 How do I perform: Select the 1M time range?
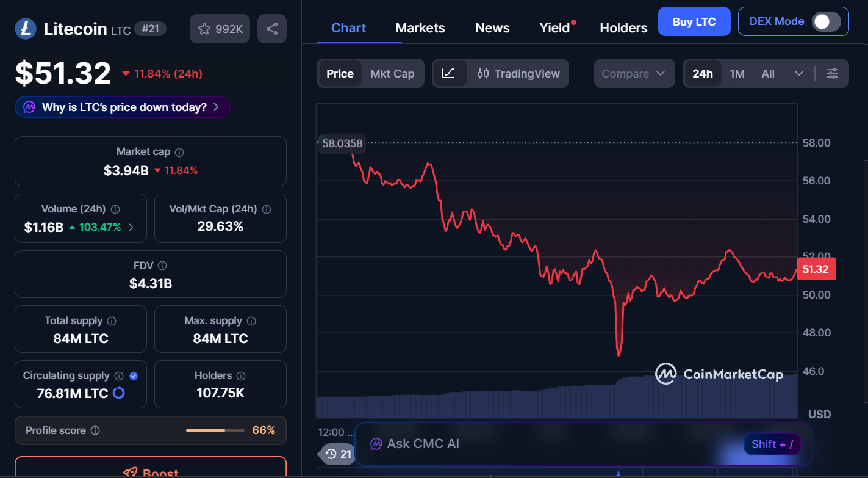[737, 74]
